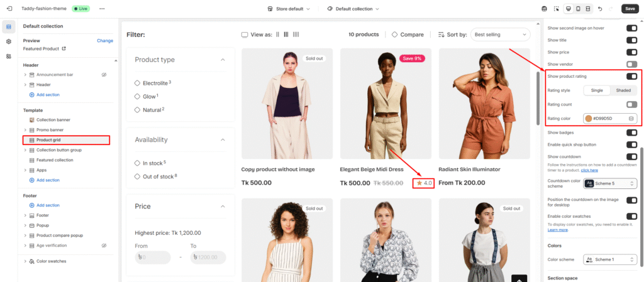Click the exit editor icon at top left
Screen dimensions: 644x282
click(9, 9)
